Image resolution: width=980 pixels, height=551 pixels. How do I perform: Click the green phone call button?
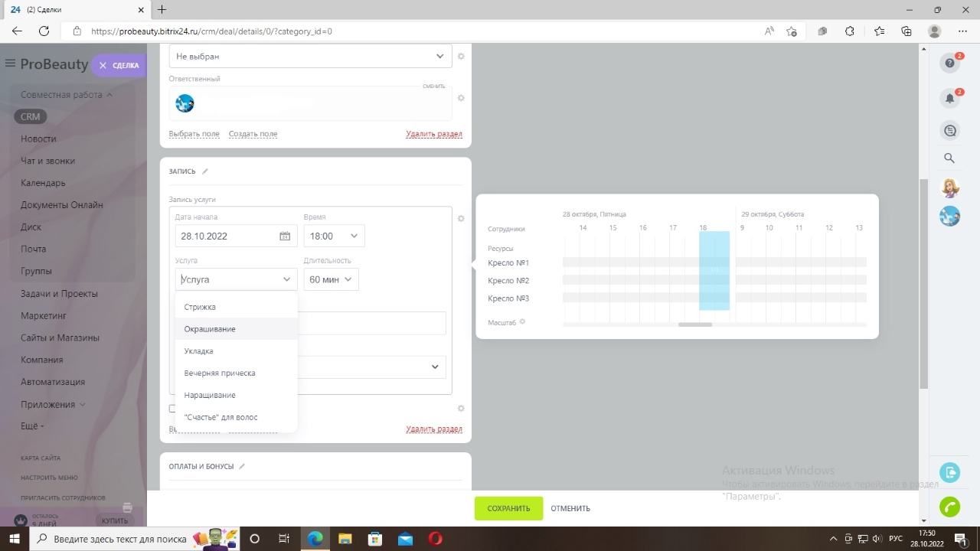click(949, 507)
